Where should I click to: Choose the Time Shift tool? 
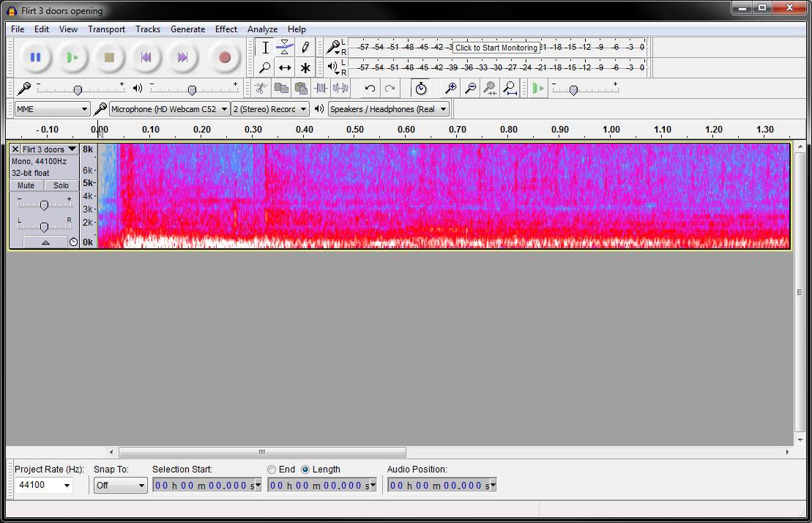click(285, 67)
